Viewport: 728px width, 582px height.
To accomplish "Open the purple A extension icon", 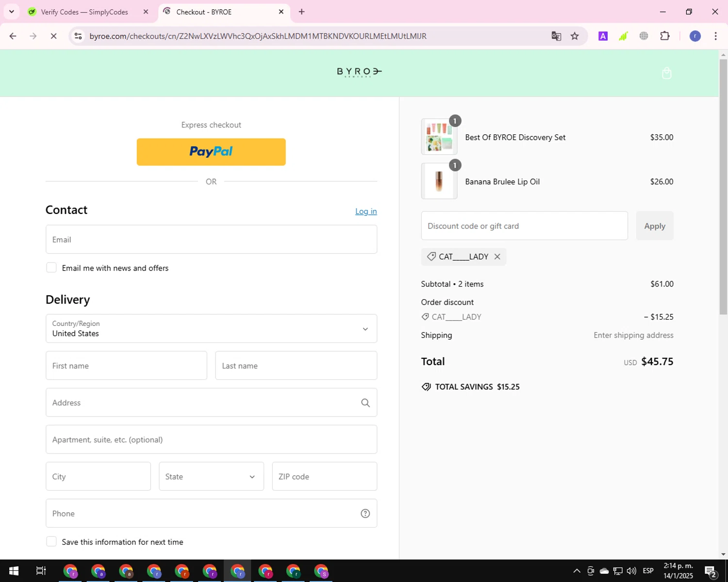I will point(603,36).
